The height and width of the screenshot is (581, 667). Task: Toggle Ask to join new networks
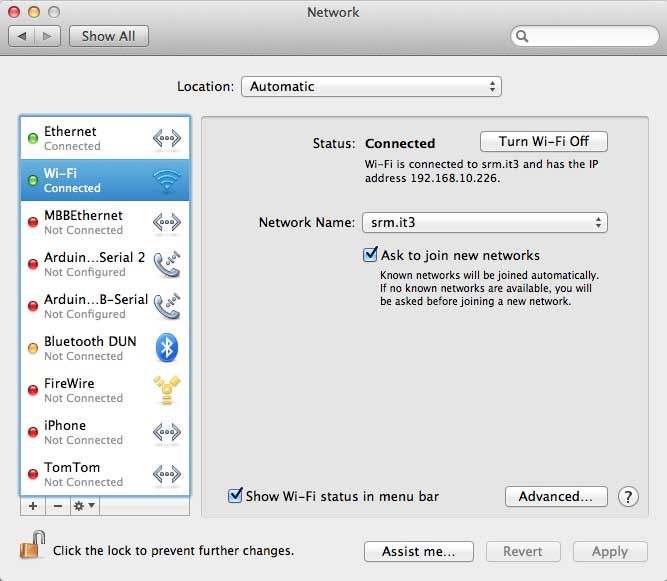tap(370, 255)
